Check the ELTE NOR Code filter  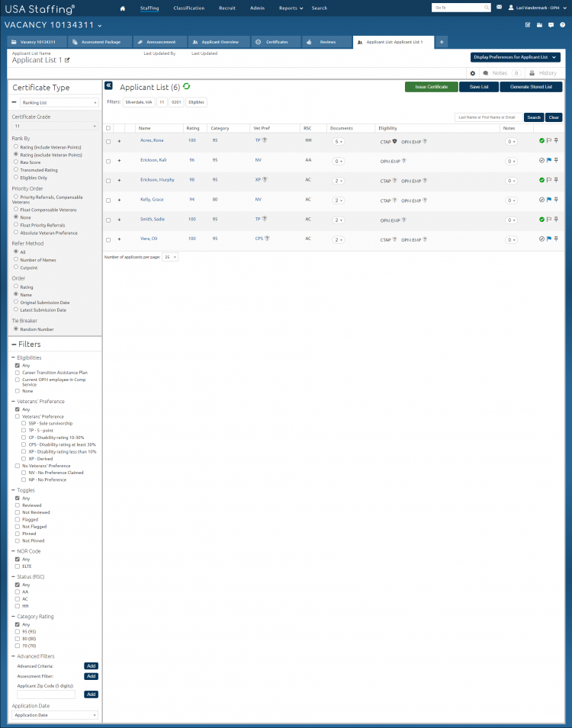coord(18,566)
